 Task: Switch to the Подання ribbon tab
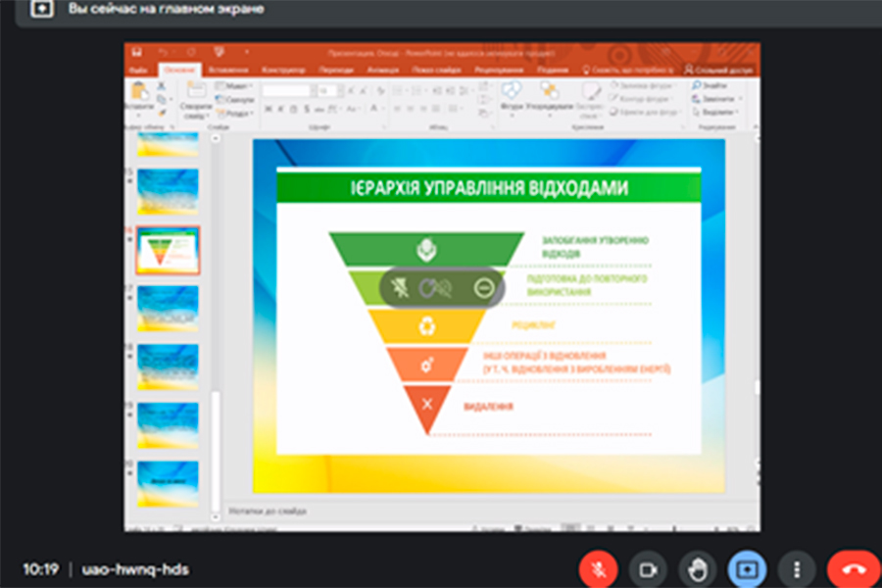tap(553, 70)
